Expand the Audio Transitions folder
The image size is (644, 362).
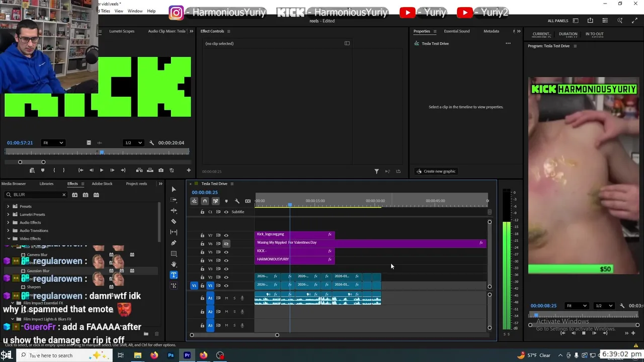pyautogui.click(x=8, y=230)
